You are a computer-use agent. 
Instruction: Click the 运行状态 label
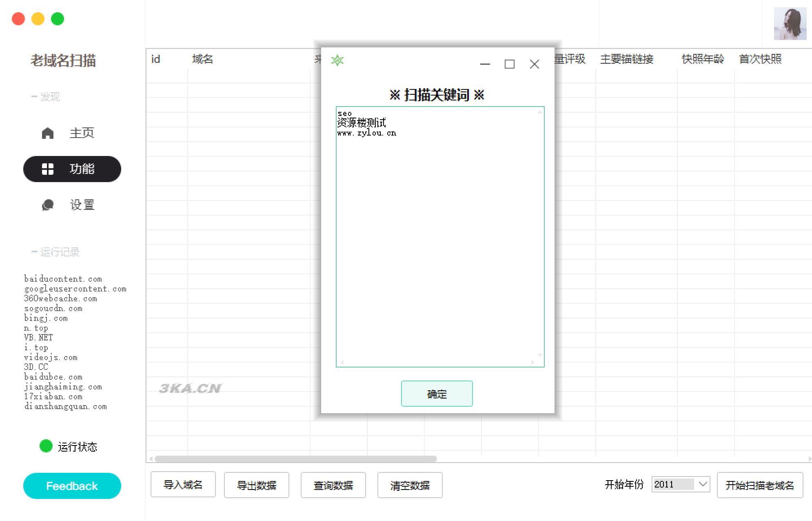[78, 447]
